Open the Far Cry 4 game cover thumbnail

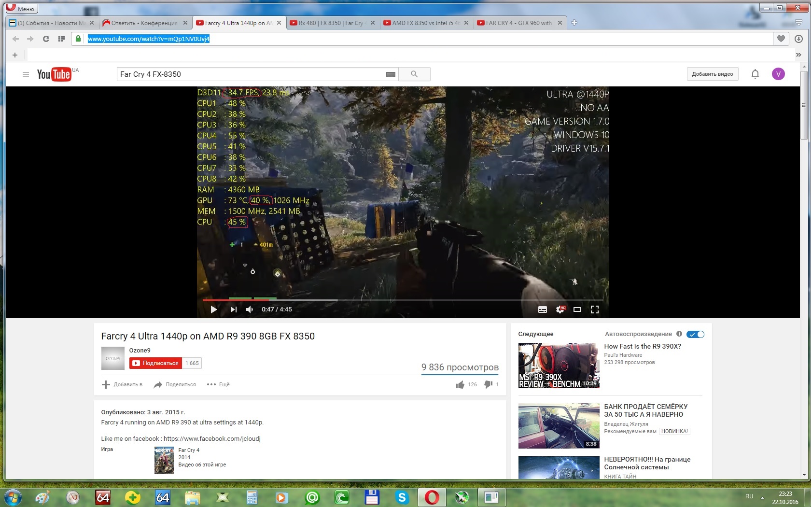tap(164, 460)
